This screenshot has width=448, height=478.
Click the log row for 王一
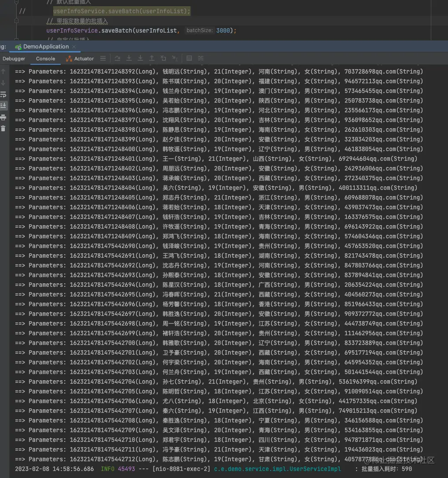coord(216,159)
